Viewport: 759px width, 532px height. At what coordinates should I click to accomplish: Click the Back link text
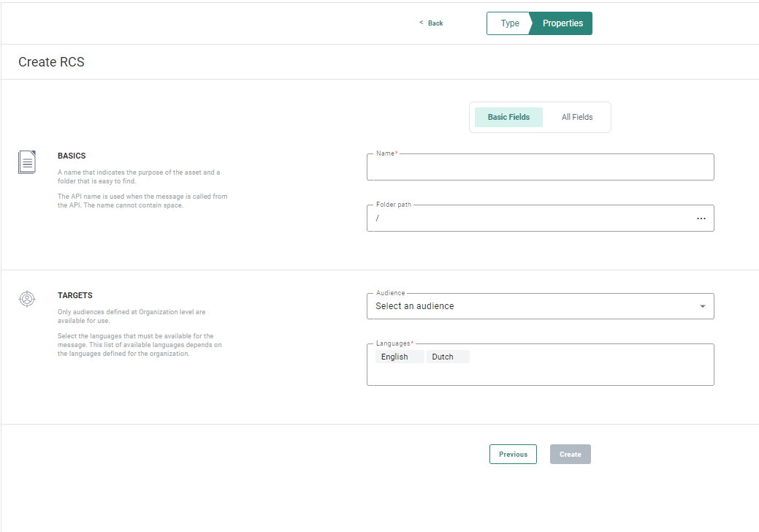[435, 23]
